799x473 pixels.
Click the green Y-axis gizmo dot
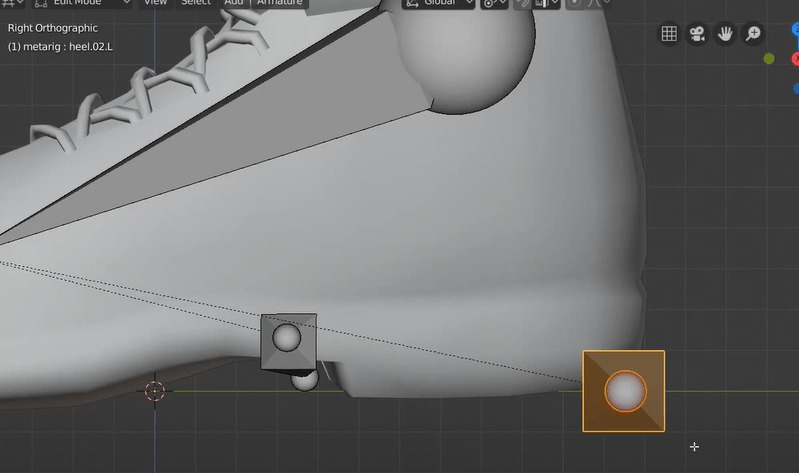[x=769, y=59]
